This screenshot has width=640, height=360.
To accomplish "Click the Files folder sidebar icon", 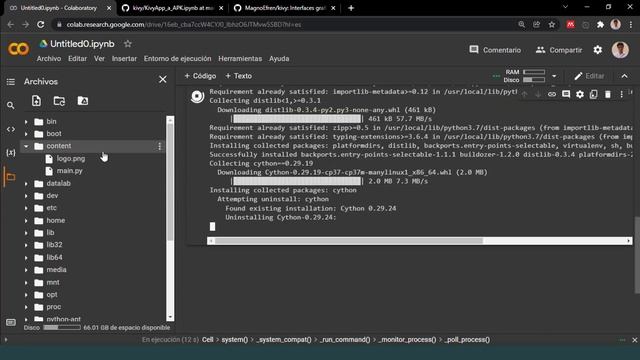I will coord(10,177).
